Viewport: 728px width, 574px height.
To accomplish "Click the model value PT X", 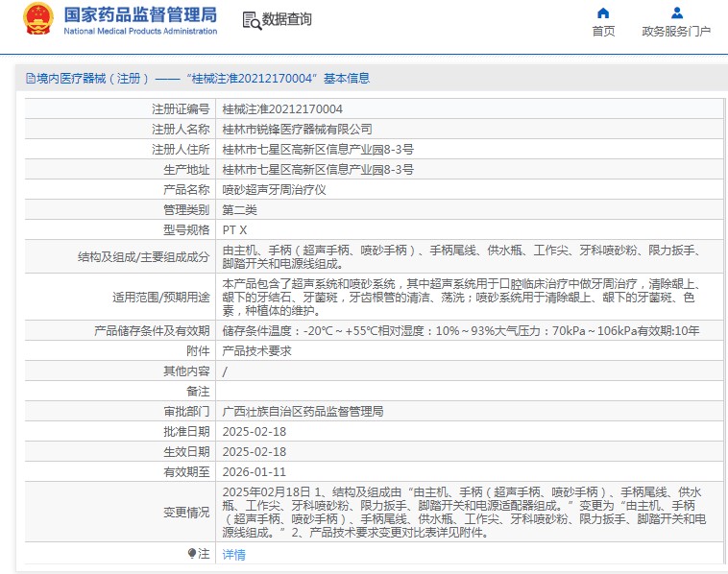I will [x=235, y=230].
